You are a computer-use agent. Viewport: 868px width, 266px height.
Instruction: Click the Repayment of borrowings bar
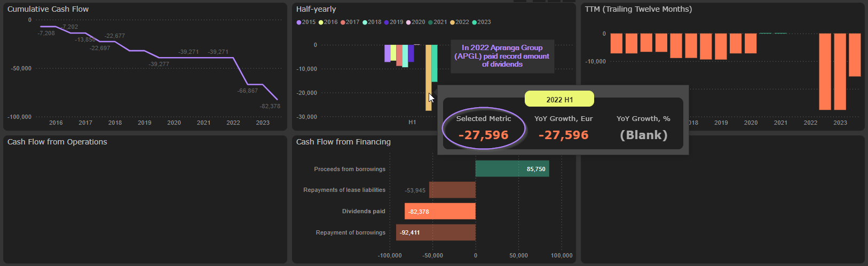pyautogui.click(x=436, y=232)
